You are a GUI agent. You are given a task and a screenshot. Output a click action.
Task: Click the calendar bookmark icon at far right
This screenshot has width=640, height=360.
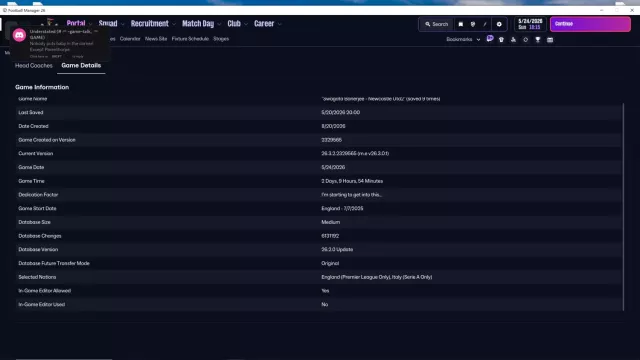(x=550, y=40)
